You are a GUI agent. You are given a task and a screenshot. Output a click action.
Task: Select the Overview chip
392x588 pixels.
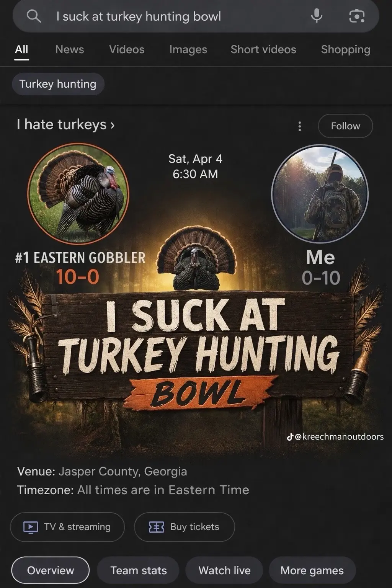(x=51, y=570)
